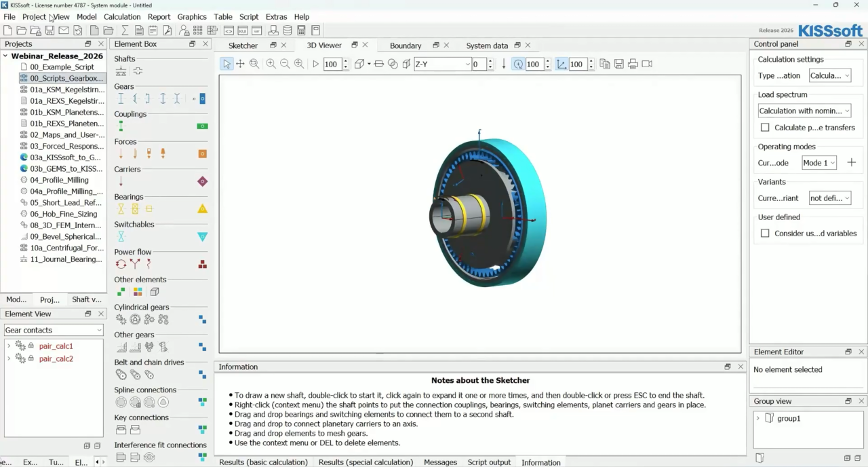Expand group1 in Group view
The height and width of the screenshot is (467, 868).
[x=758, y=419]
